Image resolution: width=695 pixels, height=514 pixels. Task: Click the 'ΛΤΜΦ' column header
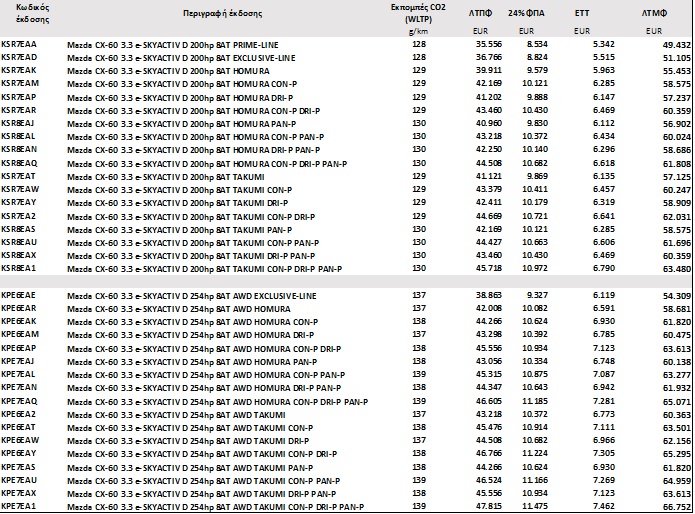click(654, 13)
